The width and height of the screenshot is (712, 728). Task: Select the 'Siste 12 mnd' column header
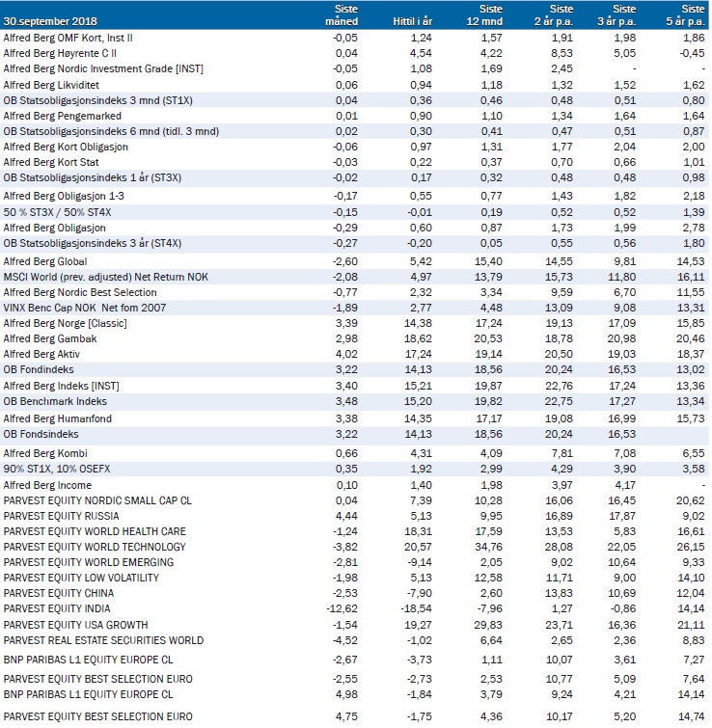tap(484, 14)
